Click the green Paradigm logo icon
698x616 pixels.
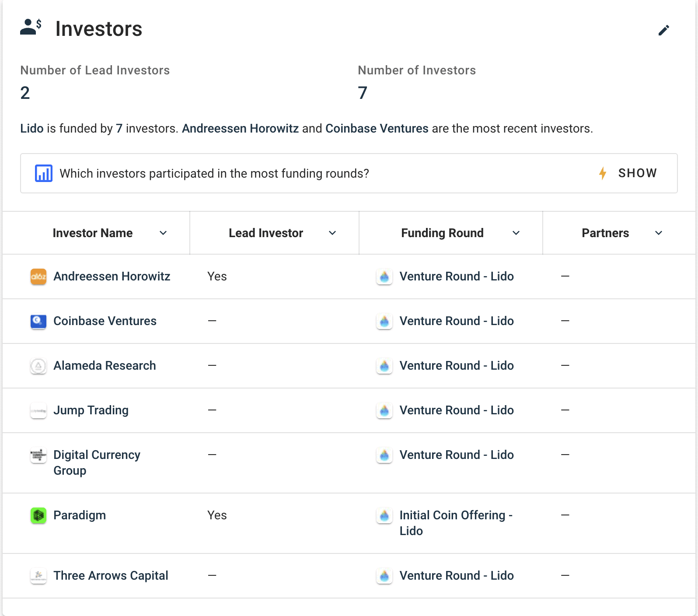(38, 515)
